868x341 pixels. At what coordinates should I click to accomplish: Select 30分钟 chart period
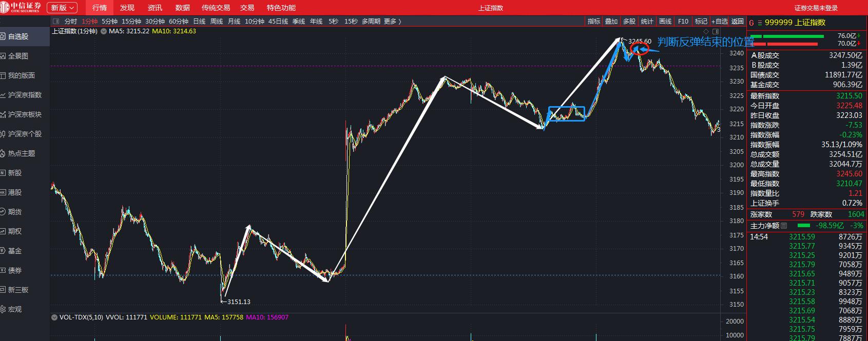(155, 21)
